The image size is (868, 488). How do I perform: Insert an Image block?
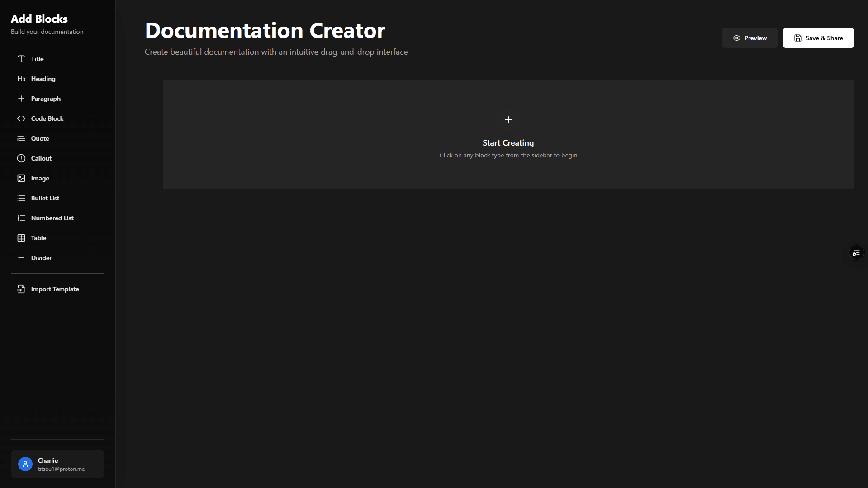click(x=21, y=178)
